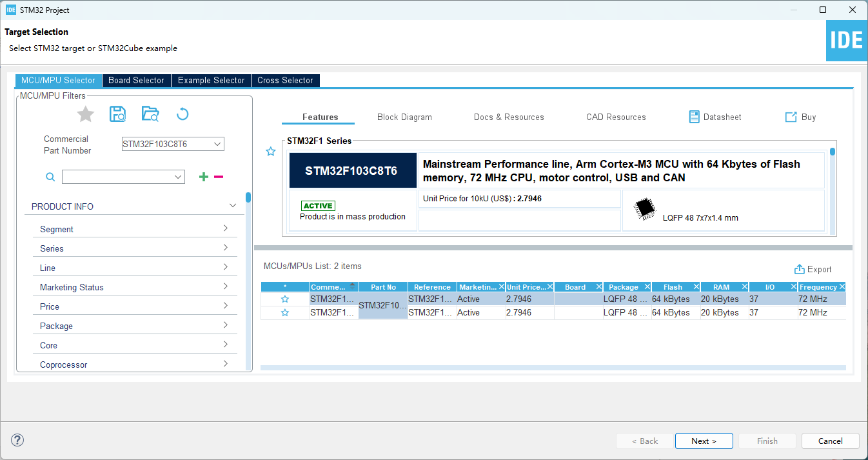Expand the Coprocessor filter

[x=226, y=364]
